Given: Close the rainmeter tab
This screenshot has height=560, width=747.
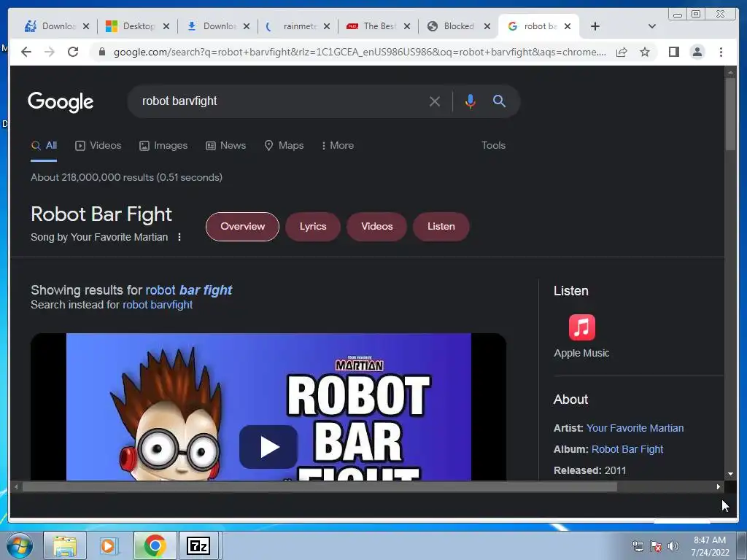Looking at the screenshot, I should (326, 26).
